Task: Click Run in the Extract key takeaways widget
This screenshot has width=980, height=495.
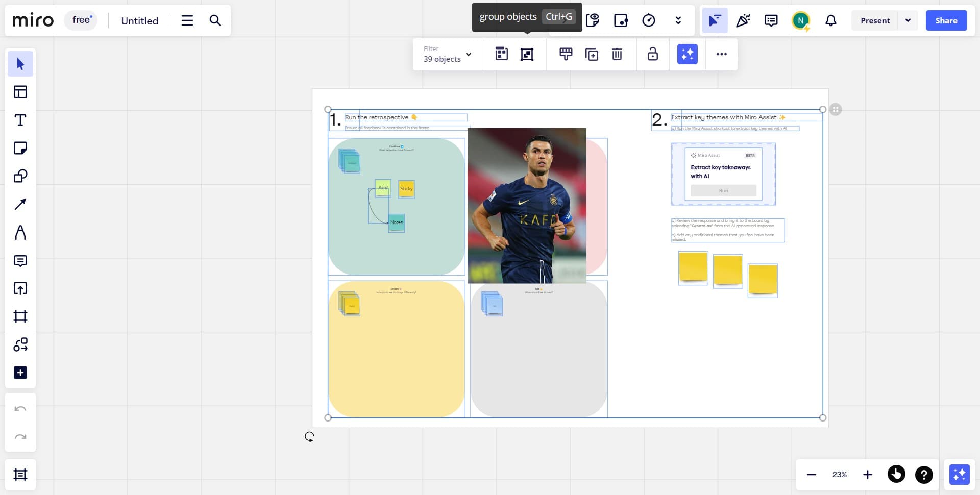Action: tap(723, 190)
